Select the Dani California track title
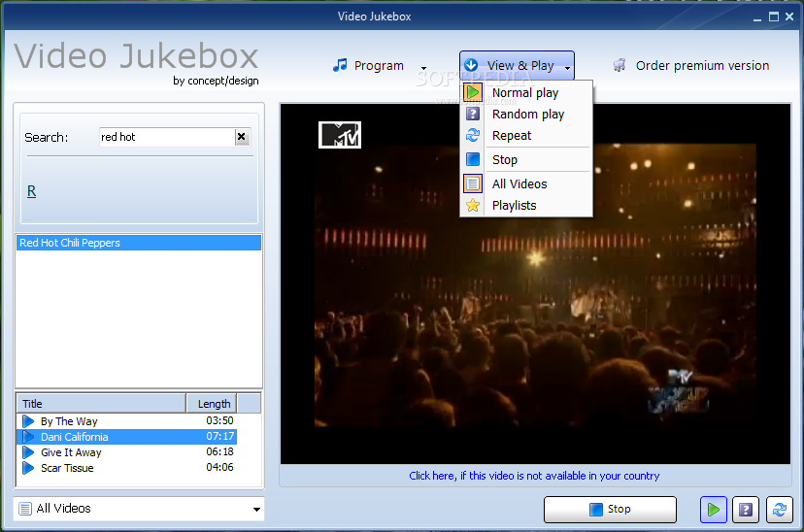 [75, 437]
